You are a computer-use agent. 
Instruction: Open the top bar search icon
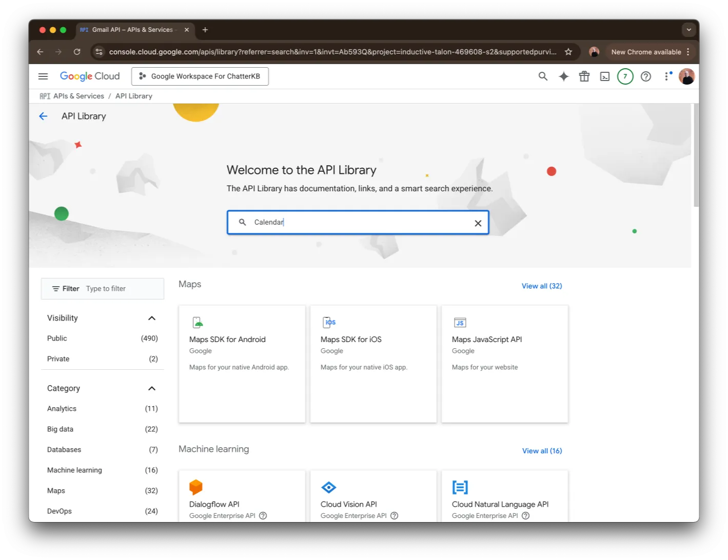[x=543, y=76]
